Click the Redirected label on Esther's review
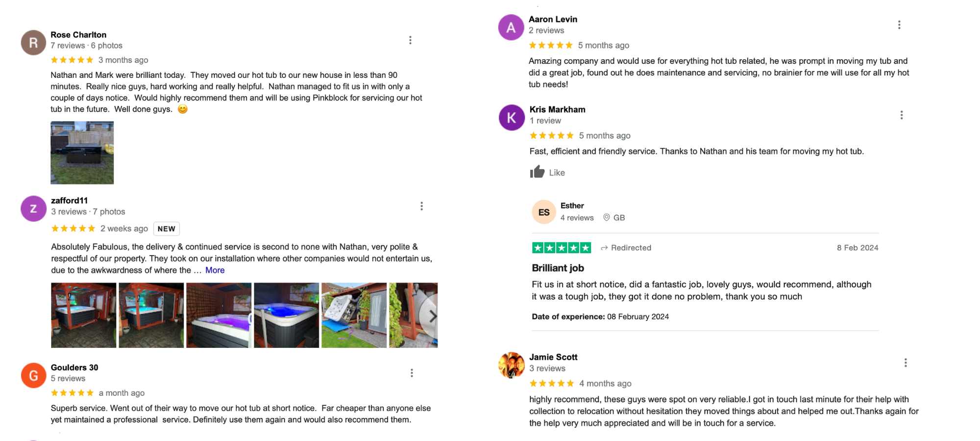This screenshot has height=441, width=980. pyautogui.click(x=631, y=248)
